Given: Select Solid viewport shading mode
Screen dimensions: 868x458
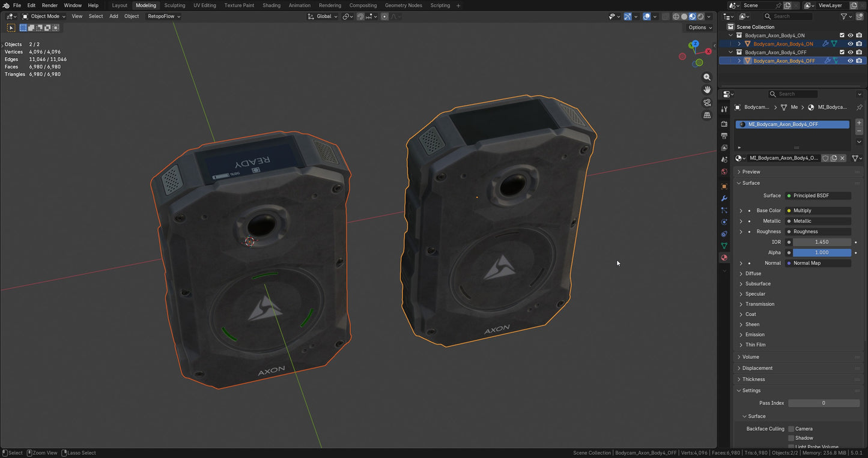Looking at the screenshot, I should pos(684,16).
